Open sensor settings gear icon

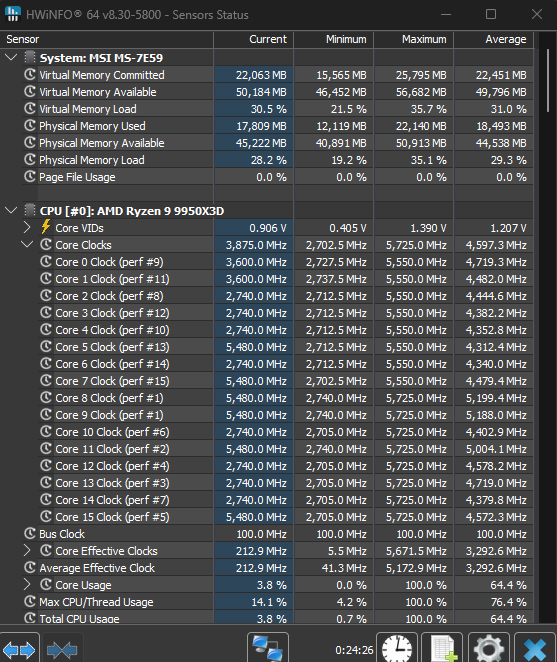[x=489, y=648]
